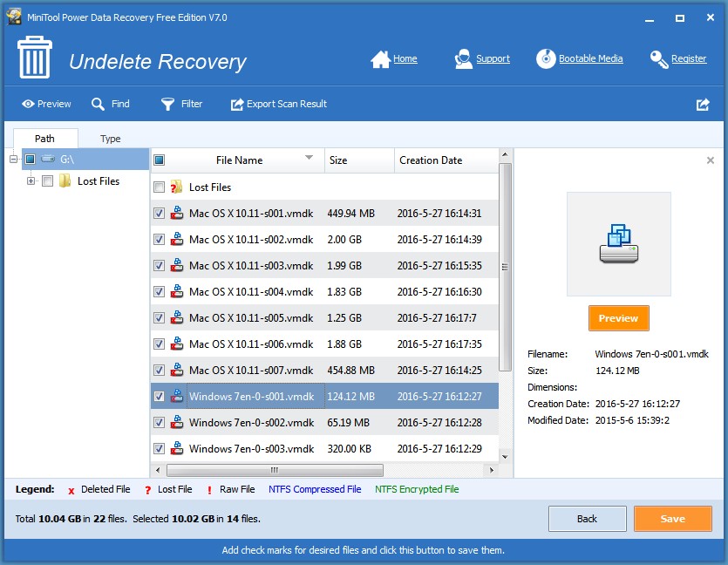The height and width of the screenshot is (565, 728).
Task: Click the Bootable Media disc icon
Action: point(546,59)
